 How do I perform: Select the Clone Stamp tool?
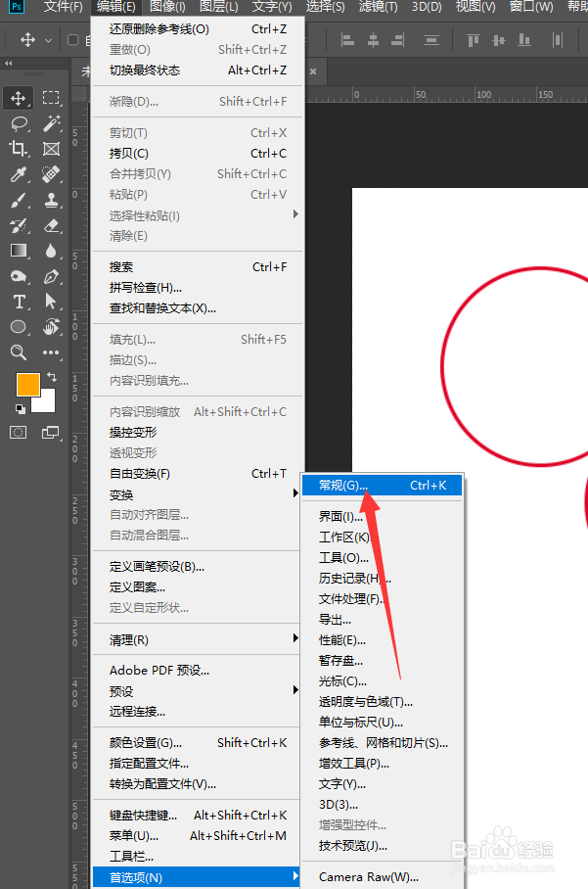[51, 200]
